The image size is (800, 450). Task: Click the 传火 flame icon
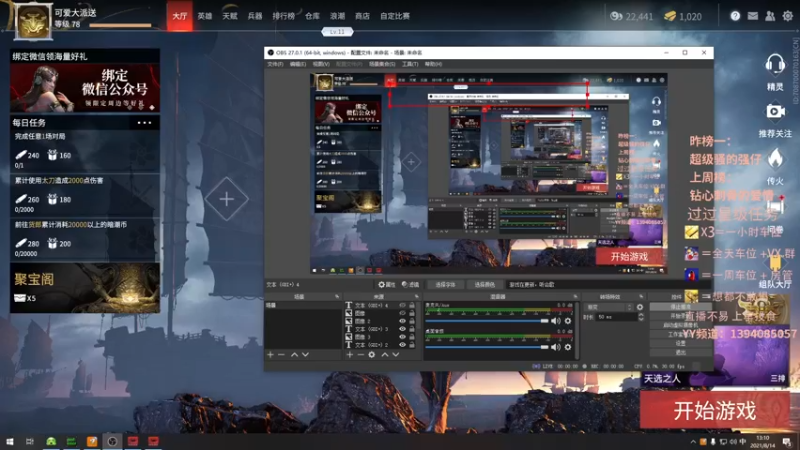point(775,159)
